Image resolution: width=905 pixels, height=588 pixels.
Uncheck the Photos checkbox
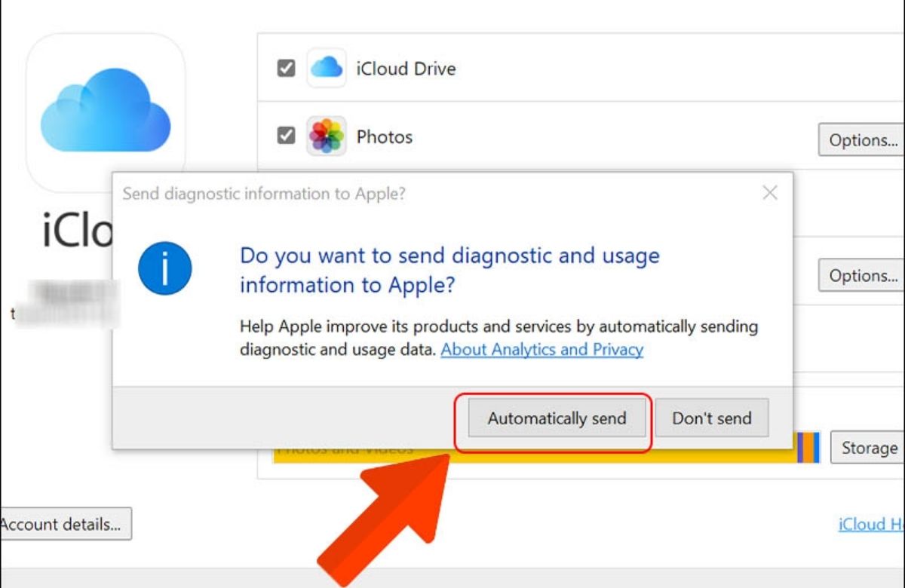pyautogui.click(x=286, y=136)
